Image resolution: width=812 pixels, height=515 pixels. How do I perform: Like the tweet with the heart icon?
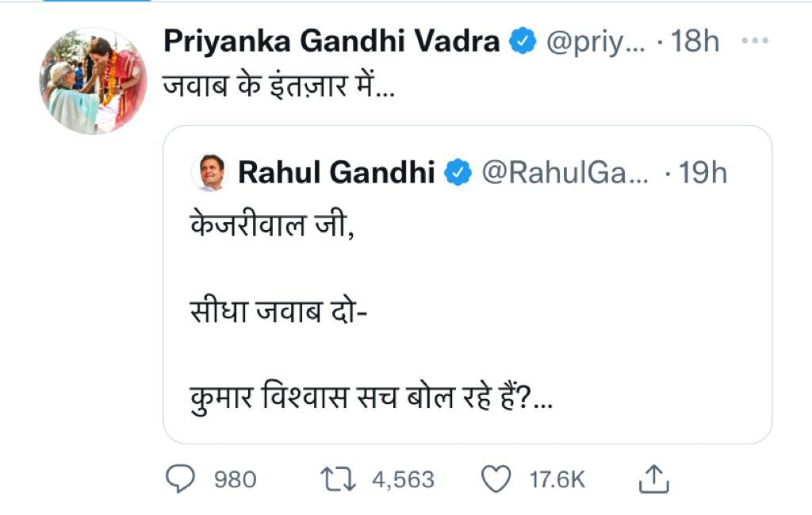click(x=497, y=478)
